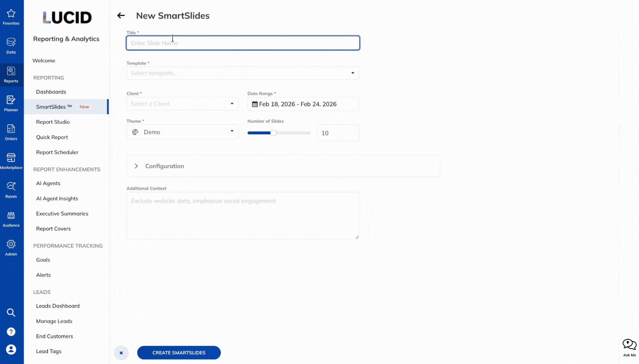Click the back arrow next to New SmartSlides
Screen dimensions: 639x364
(x=121, y=16)
